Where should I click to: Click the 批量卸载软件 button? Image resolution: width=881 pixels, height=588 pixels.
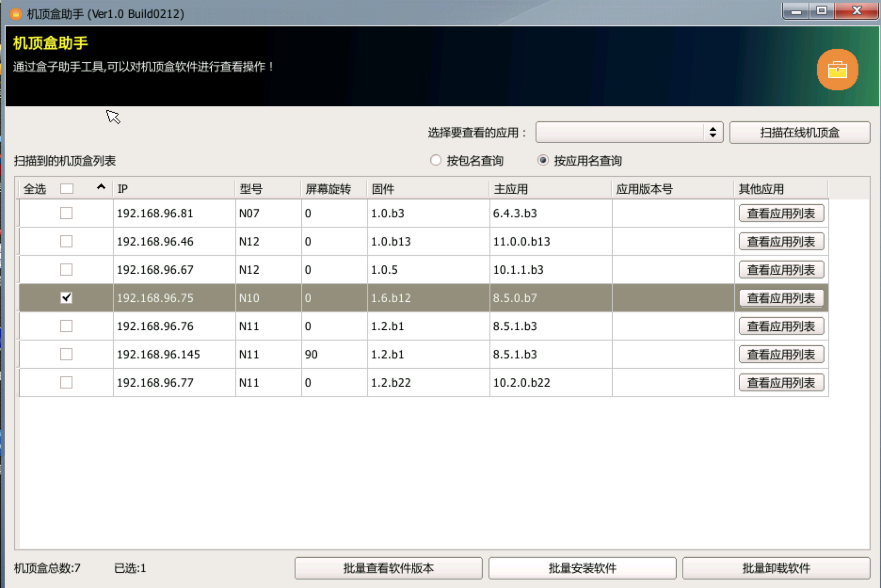click(776, 568)
